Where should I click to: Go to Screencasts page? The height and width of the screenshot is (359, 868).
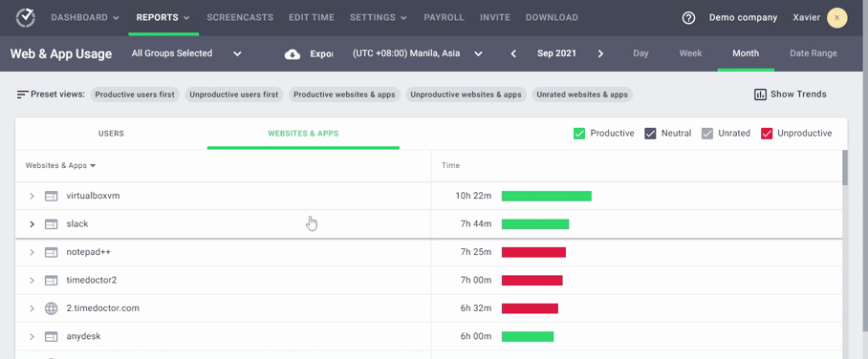pos(240,18)
